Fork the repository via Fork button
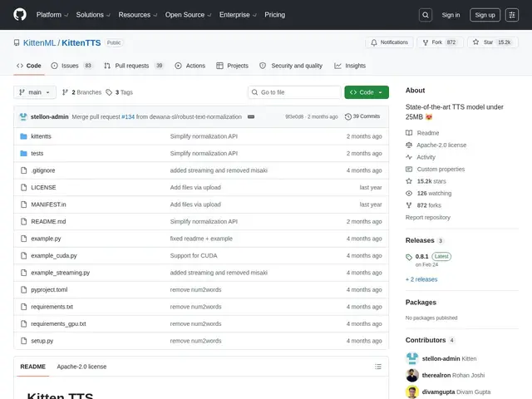 click(440, 42)
